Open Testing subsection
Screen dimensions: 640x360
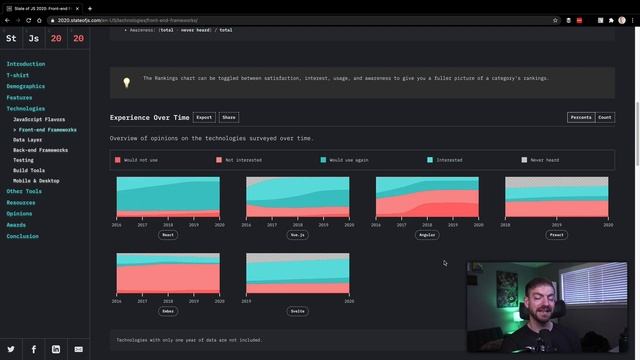23,160
